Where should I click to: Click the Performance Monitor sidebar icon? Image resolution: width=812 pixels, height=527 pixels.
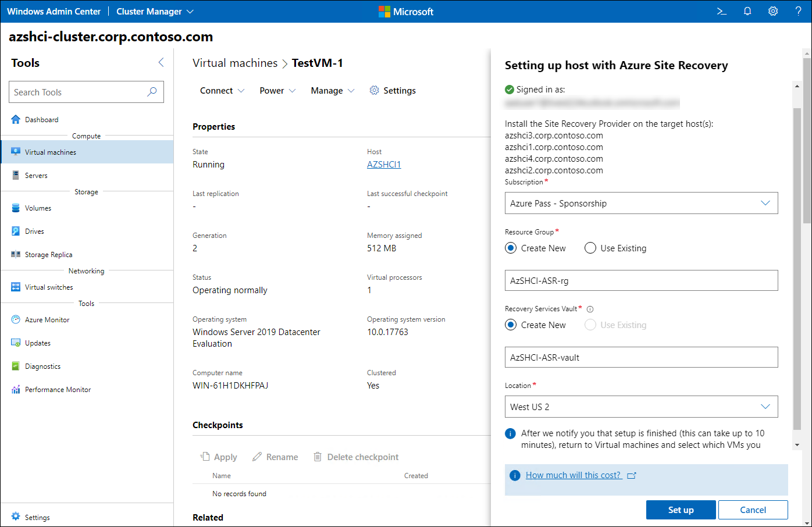tap(16, 389)
